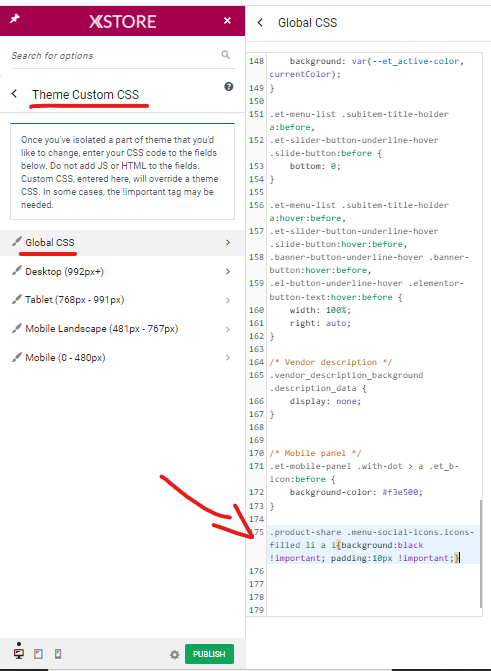Click the width: 100%; line
This screenshot has width=491, height=671.
(x=320, y=310)
